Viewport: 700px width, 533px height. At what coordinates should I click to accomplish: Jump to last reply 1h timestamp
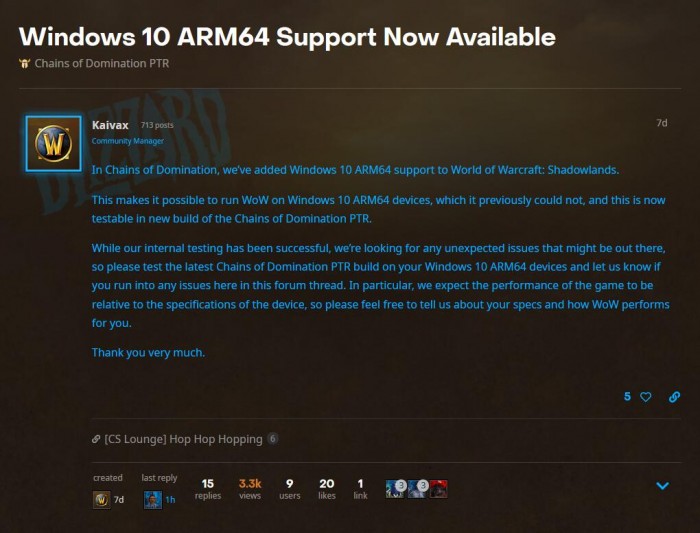coord(170,500)
